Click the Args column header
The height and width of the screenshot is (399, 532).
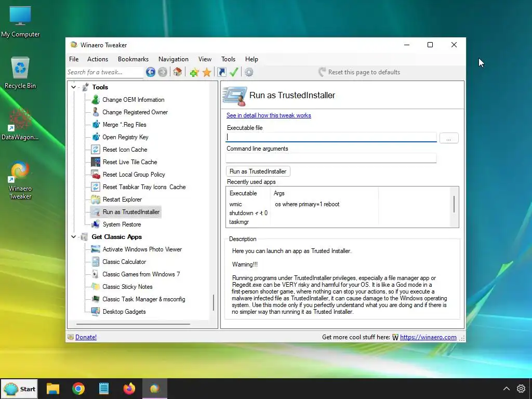tap(279, 193)
